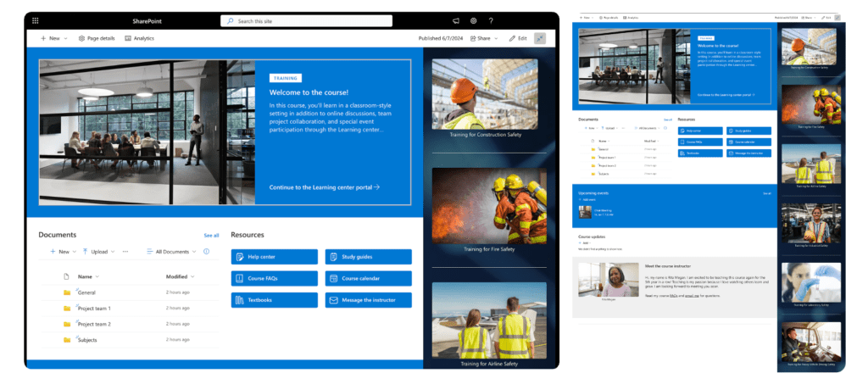Click Message the instructor button
868x384 pixels.
click(368, 300)
